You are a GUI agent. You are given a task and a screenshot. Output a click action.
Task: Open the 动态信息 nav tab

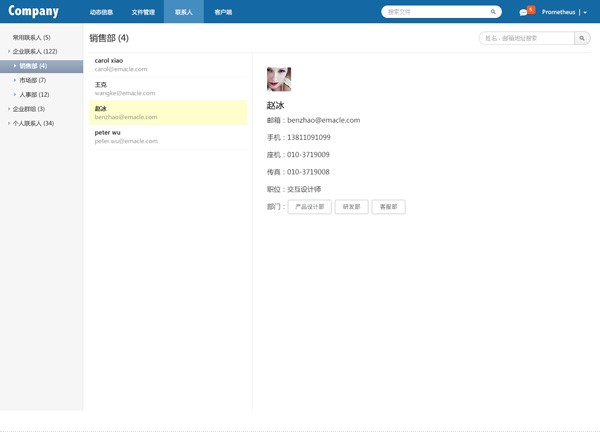click(x=101, y=12)
